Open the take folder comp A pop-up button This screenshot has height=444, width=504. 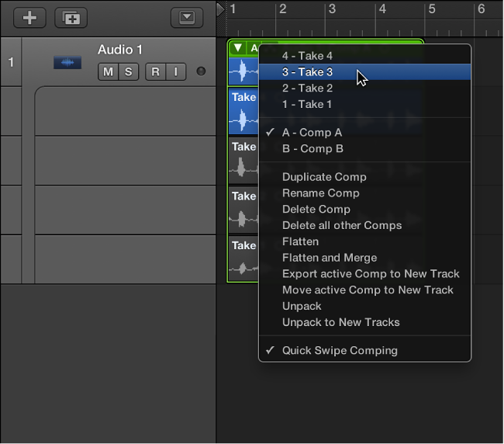pos(253,48)
